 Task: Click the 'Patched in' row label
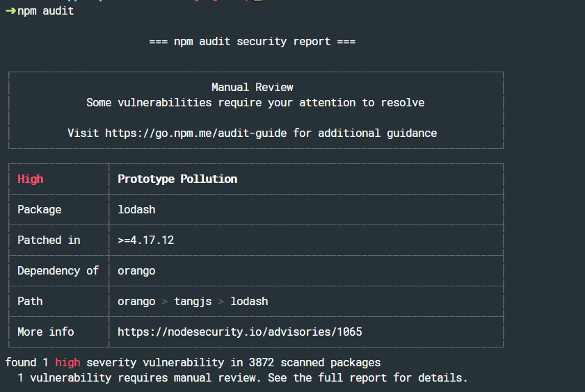point(49,240)
